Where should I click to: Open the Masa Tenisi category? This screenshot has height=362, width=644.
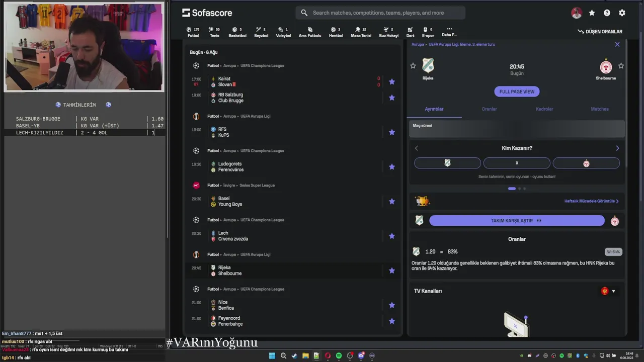pyautogui.click(x=361, y=32)
